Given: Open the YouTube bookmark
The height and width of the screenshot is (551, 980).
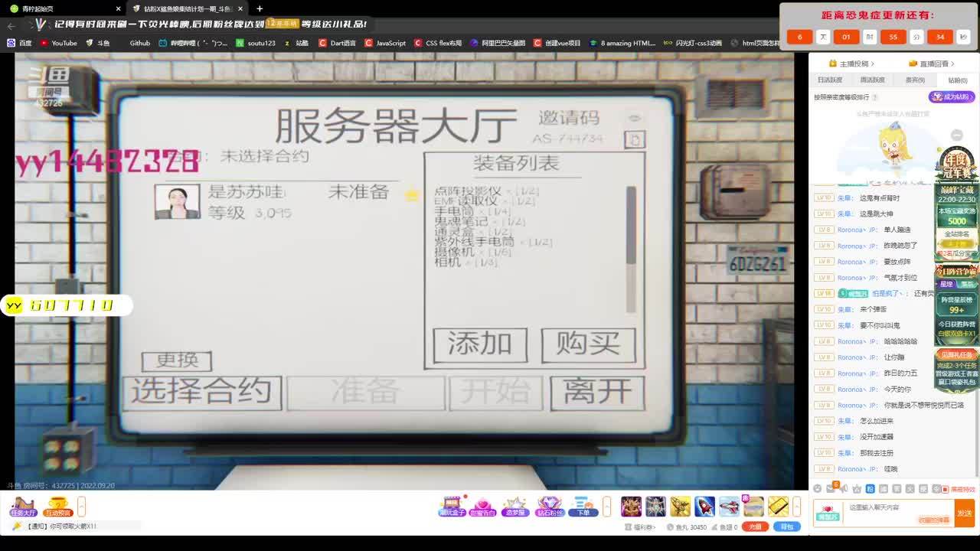Looking at the screenshot, I should (x=59, y=43).
